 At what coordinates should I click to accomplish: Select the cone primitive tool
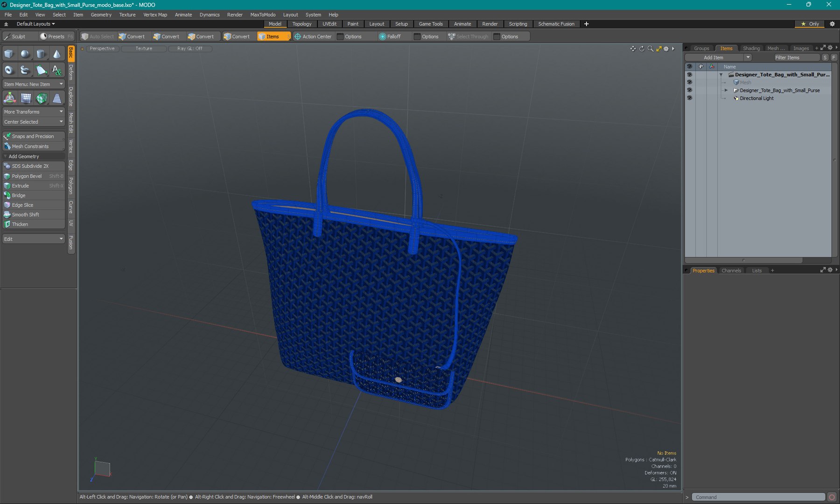[x=57, y=54]
